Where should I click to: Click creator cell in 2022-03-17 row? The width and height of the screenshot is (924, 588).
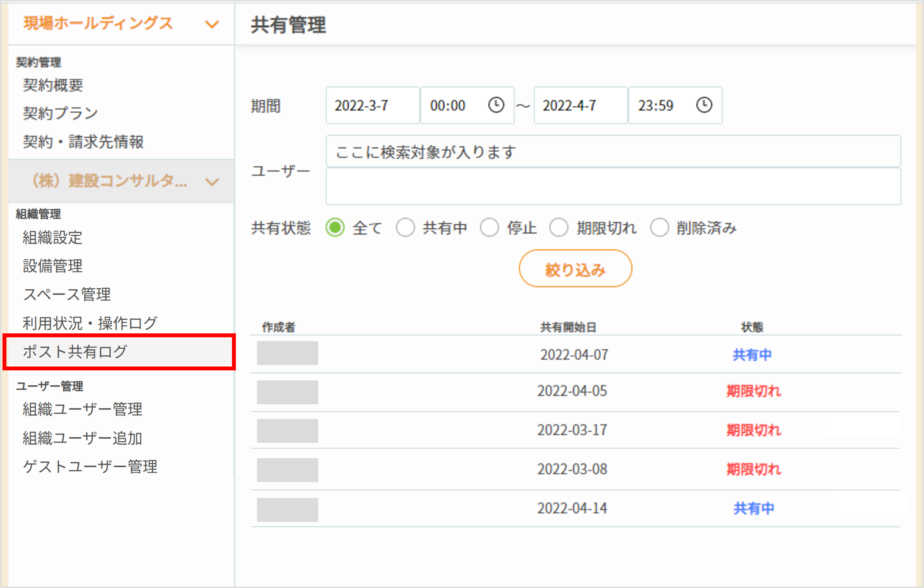click(287, 431)
